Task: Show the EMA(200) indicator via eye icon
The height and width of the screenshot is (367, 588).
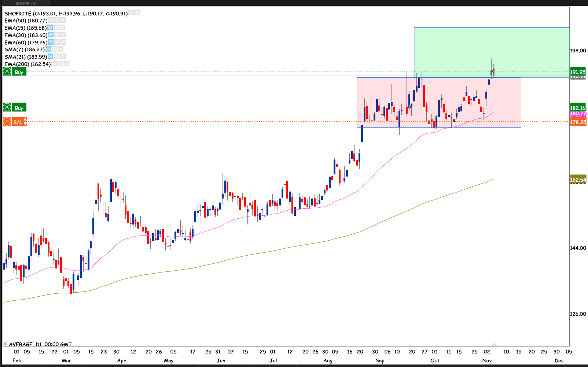Action: click(x=54, y=64)
